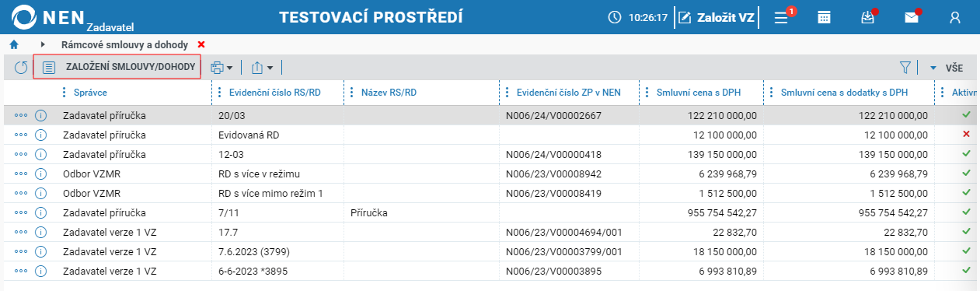980x291 pixels.
Task: Close the Rámcové smlouvy a dohody tab
Action: [201, 44]
